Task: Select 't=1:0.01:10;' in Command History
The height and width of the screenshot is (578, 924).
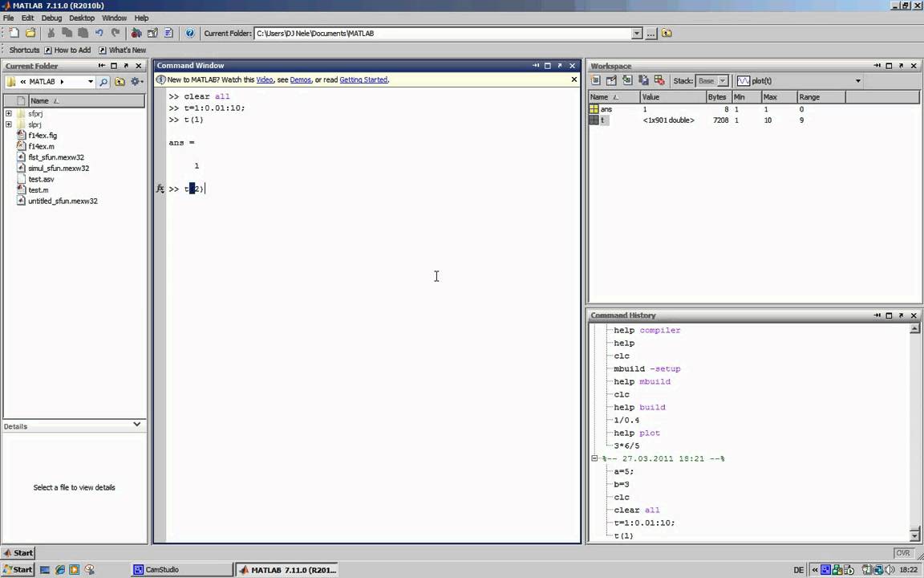Action: (644, 523)
